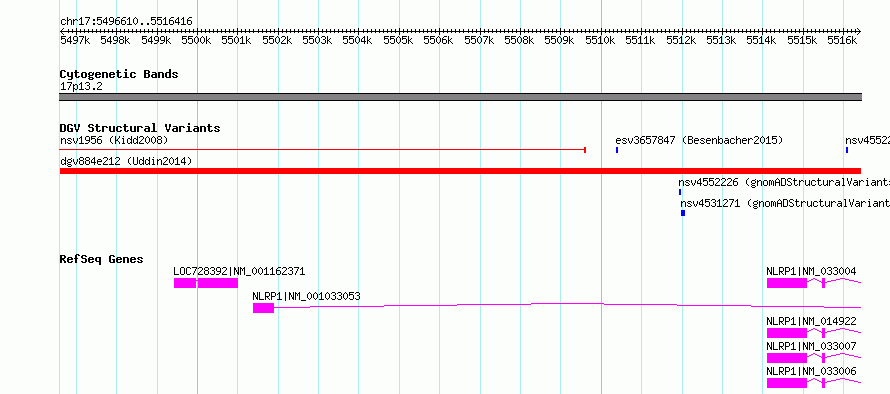Click the RefSeq Genes track title

pos(101,259)
